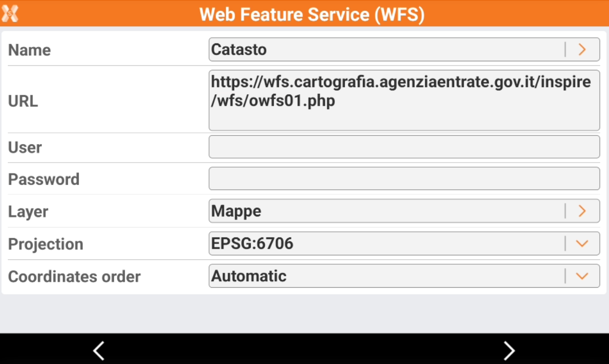Viewport: 609px width, 364px height.
Task: Select the 'Mappe' layer value
Action: (x=236, y=211)
